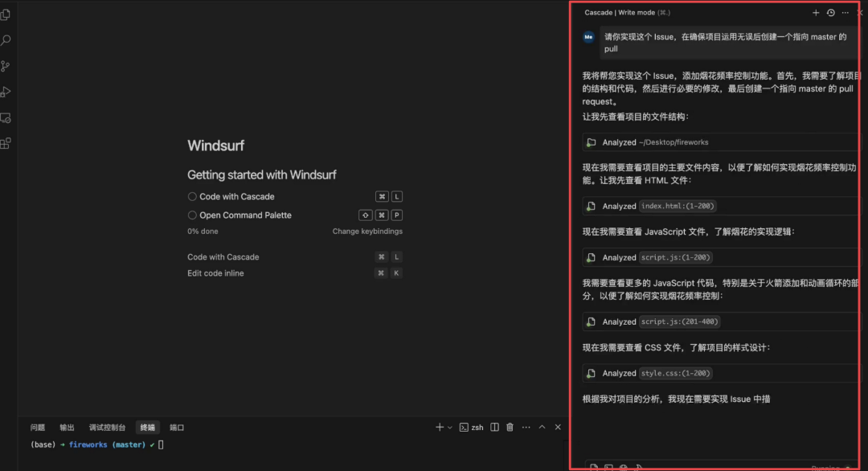
Task: Maximize the terminal panel with chevron up
Action: tap(542, 428)
